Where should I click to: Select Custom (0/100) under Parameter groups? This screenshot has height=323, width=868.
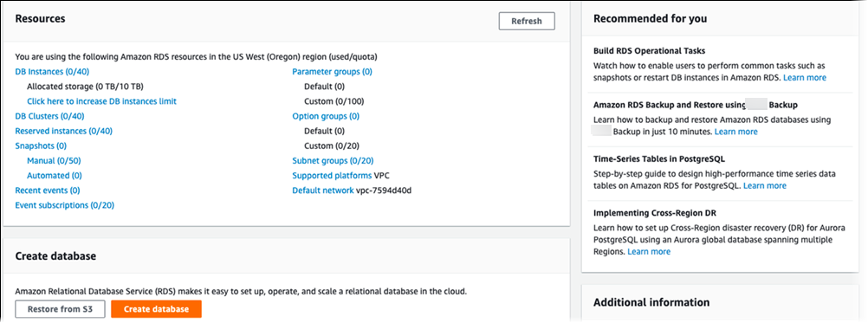pos(334,101)
